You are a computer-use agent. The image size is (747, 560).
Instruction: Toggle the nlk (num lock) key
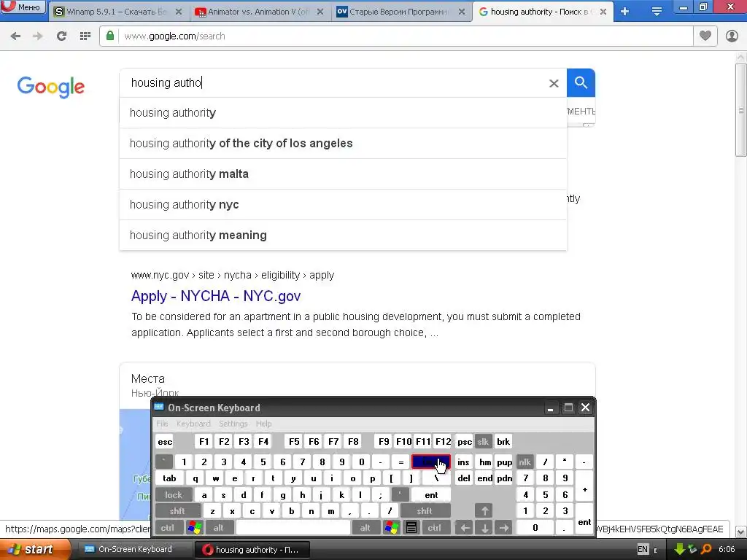(x=525, y=462)
